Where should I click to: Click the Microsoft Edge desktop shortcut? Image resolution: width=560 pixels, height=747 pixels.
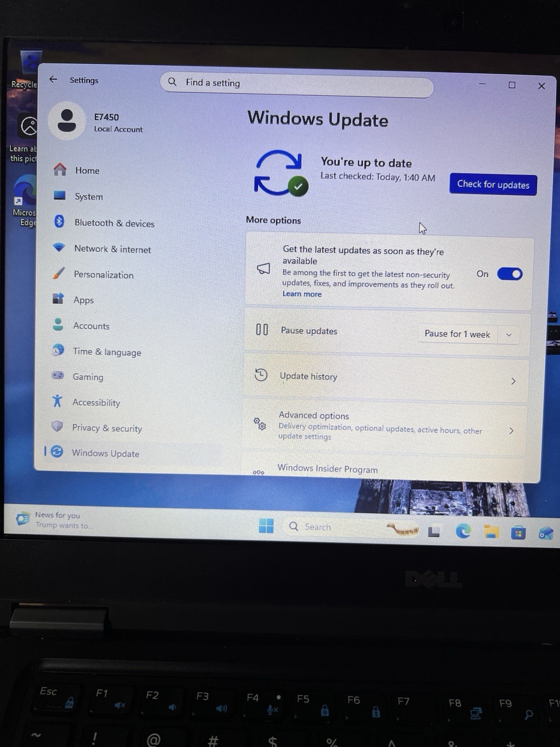(x=24, y=201)
